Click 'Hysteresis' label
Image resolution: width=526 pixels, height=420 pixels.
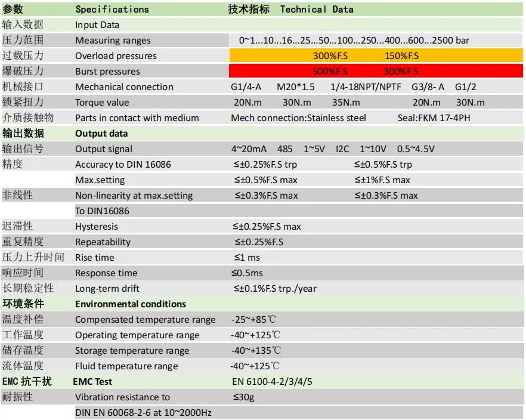click(x=97, y=227)
